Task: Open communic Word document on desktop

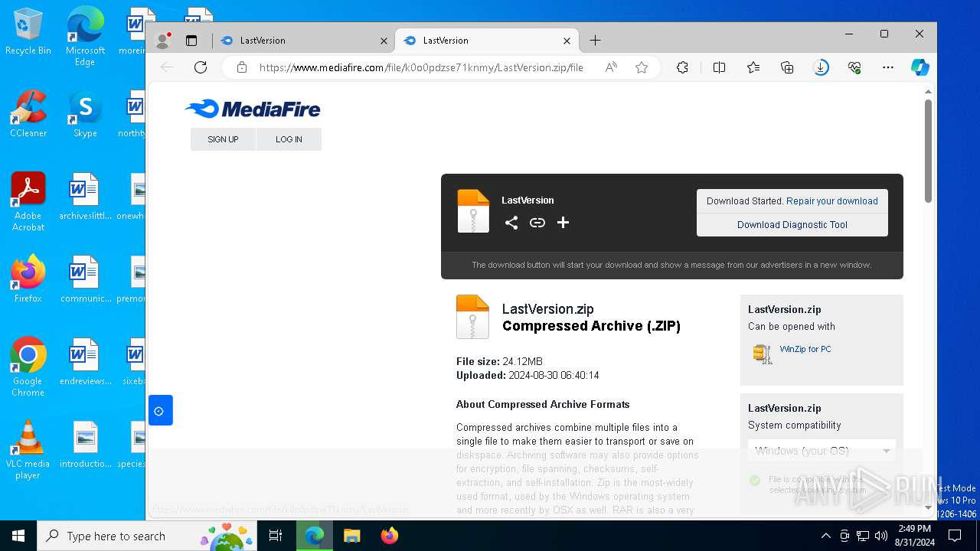Action: tap(85, 280)
